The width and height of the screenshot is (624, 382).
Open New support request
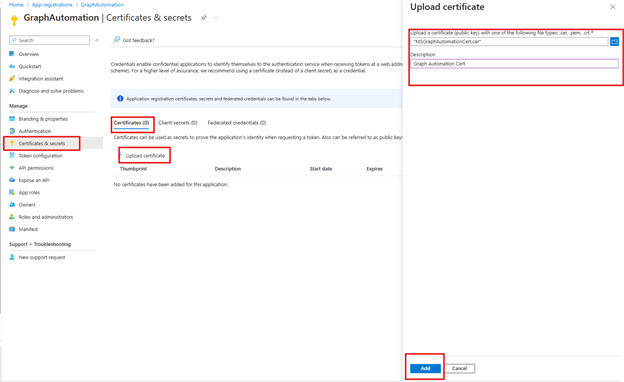click(x=42, y=257)
